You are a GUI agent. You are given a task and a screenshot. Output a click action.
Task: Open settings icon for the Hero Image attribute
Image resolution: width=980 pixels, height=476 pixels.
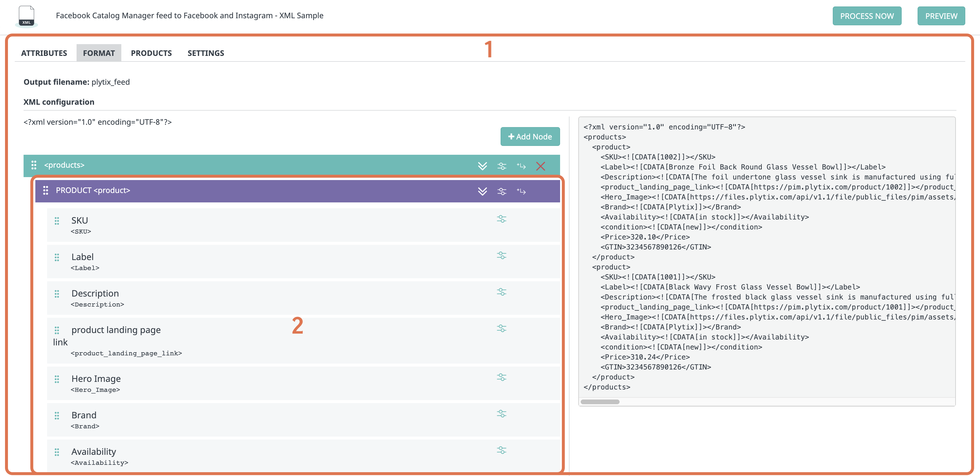tap(502, 377)
